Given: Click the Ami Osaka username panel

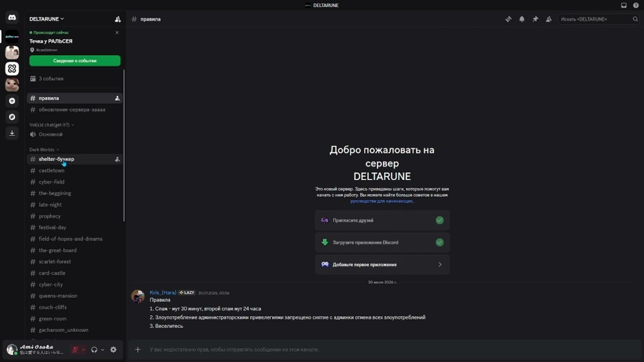Looking at the screenshot, I should point(42,349).
